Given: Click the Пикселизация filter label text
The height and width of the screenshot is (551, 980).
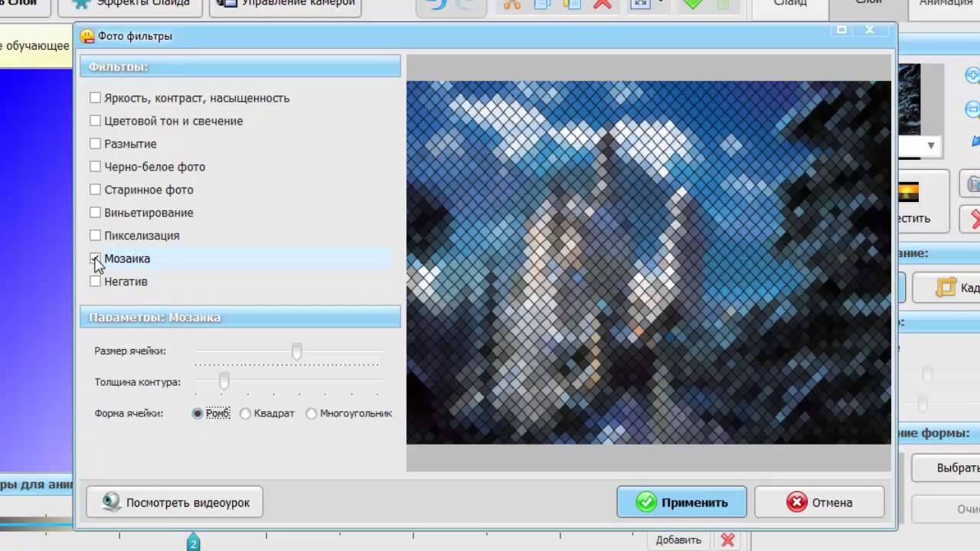Looking at the screenshot, I should click(142, 236).
